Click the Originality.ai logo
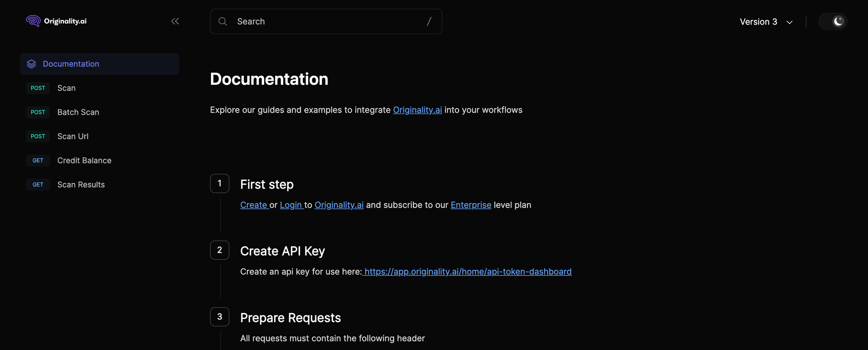This screenshot has height=350, width=868. [x=56, y=21]
